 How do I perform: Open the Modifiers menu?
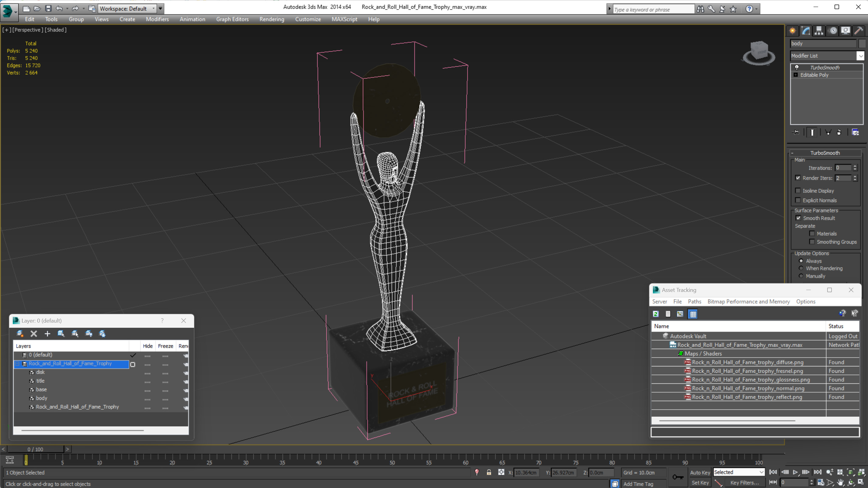click(x=157, y=19)
